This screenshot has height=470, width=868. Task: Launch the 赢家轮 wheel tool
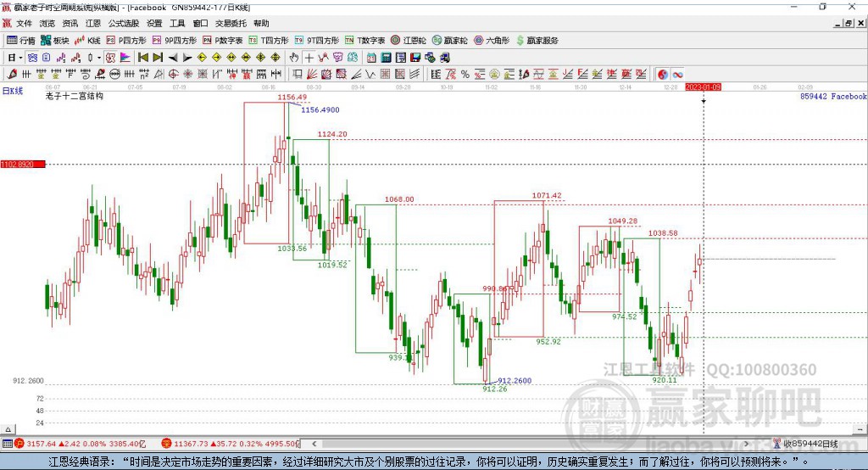tap(449, 41)
